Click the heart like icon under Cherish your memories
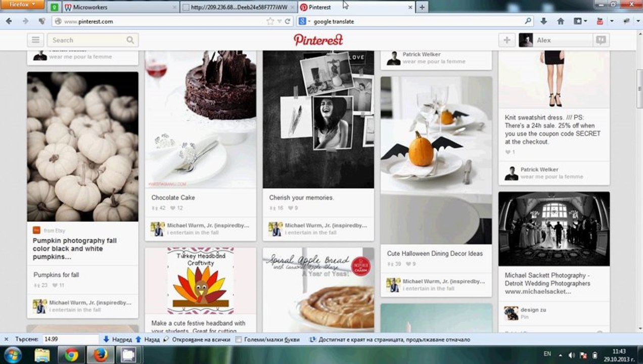The image size is (643, 364). pos(291,208)
